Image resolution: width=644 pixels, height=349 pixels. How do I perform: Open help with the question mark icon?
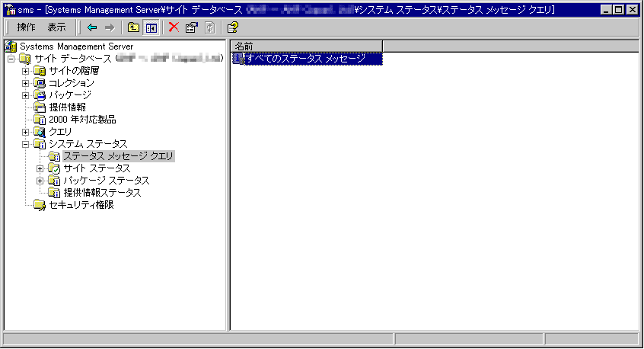pos(232,27)
